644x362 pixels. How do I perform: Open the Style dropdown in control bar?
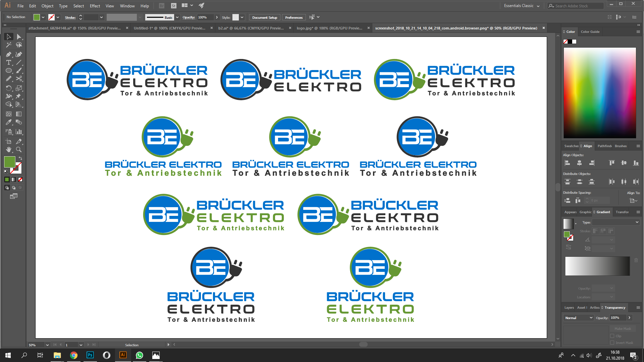[x=242, y=17]
